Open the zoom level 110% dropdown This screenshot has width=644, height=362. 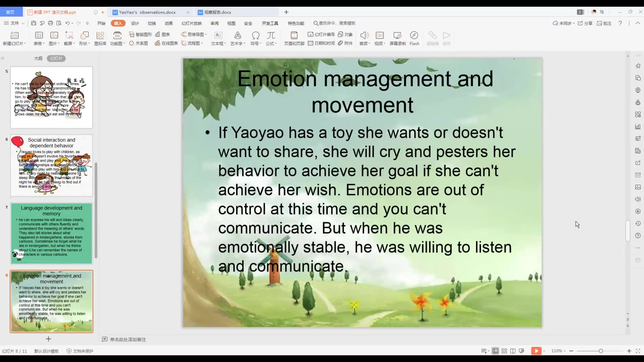558,351
